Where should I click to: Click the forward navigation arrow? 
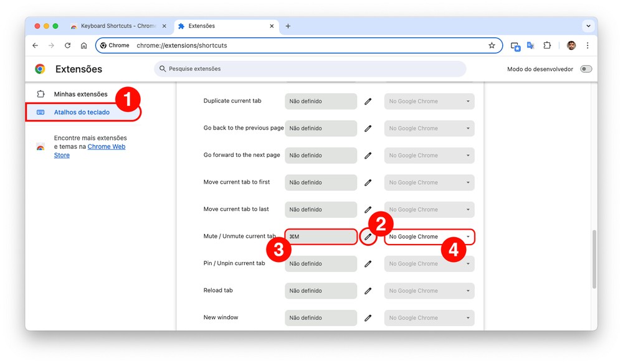pyautogui.click(x=51, y=45)
